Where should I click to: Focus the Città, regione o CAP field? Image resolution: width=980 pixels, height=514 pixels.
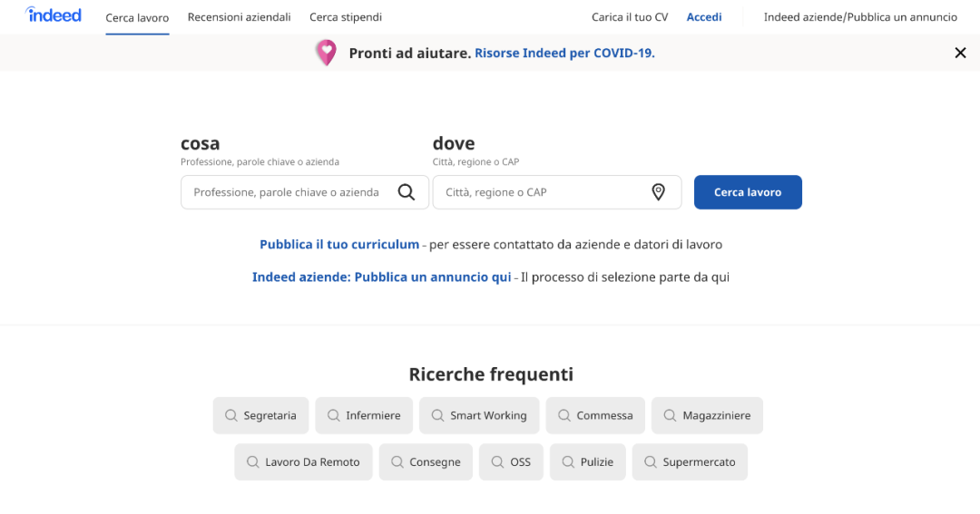coord(557,192)
